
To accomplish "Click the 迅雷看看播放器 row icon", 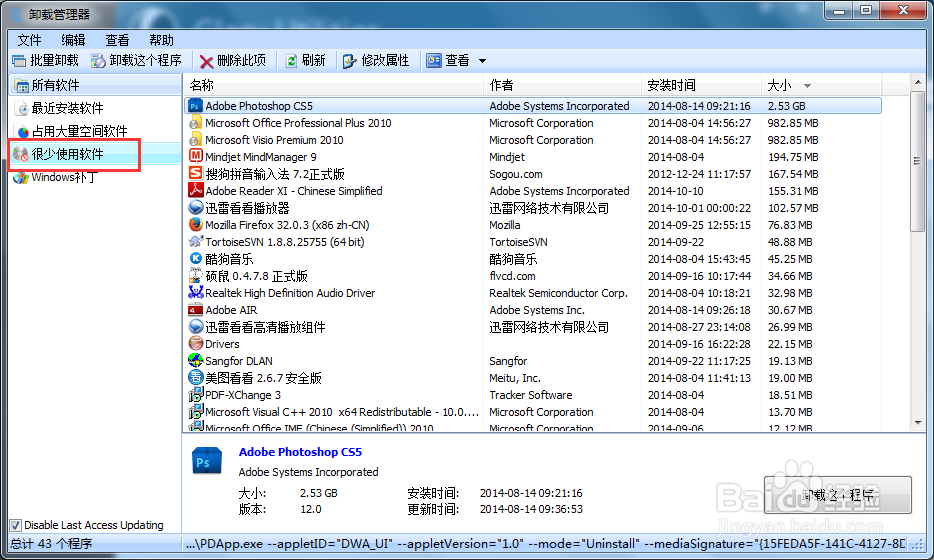I will click(195, 208).
